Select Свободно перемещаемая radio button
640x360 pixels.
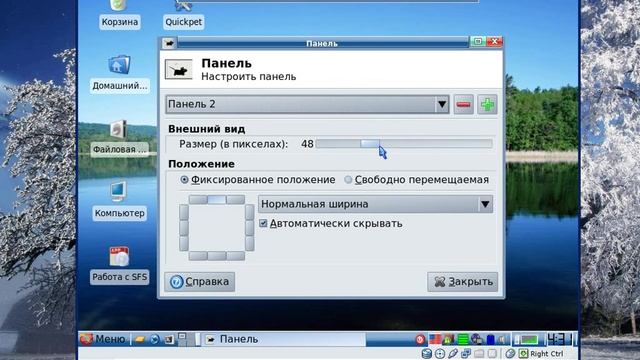click(416, 180)
